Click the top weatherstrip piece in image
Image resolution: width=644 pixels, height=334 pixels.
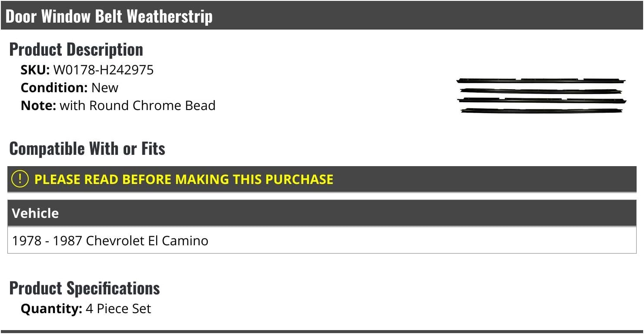click(541, 80)
